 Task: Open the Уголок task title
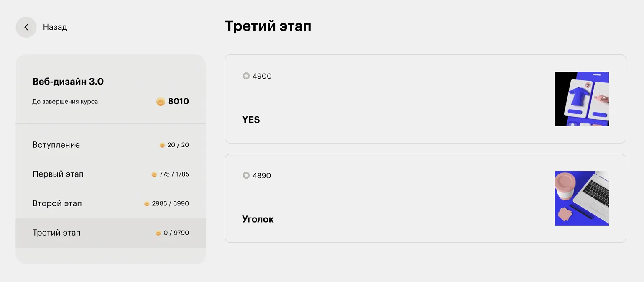click(x=258, y=219)
